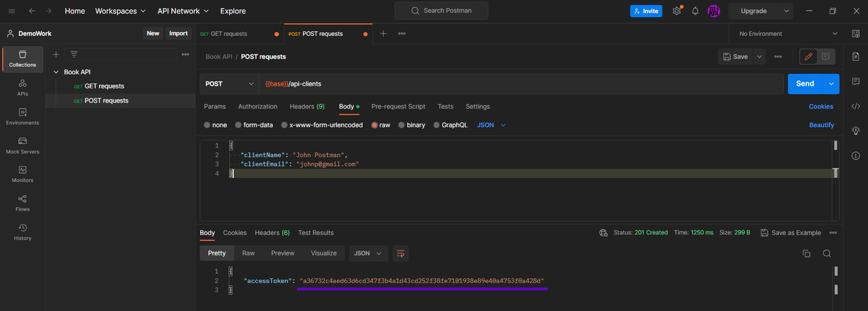Image resolution: width=868 pixels, height=311 pixels.
Task: Switch to the Headers (9) tab
Action: click(x=307, y=107)
